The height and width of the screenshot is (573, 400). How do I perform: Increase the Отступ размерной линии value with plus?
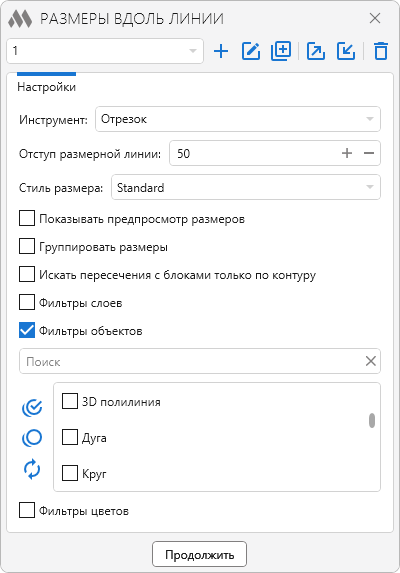point(347,153)
